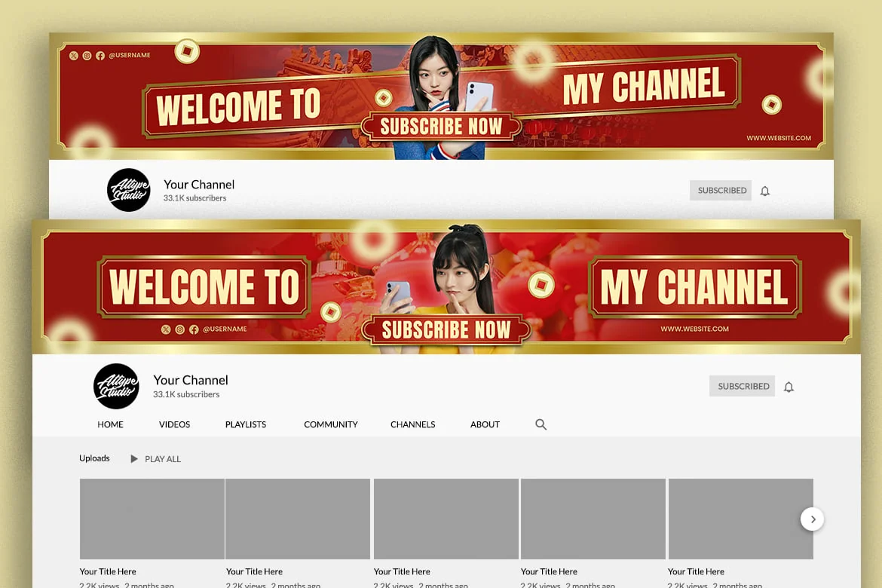The height and width of the screenshot is (588, 882).
Task: Open the third video thumbnail in Uploads
Action: point(446,519)
